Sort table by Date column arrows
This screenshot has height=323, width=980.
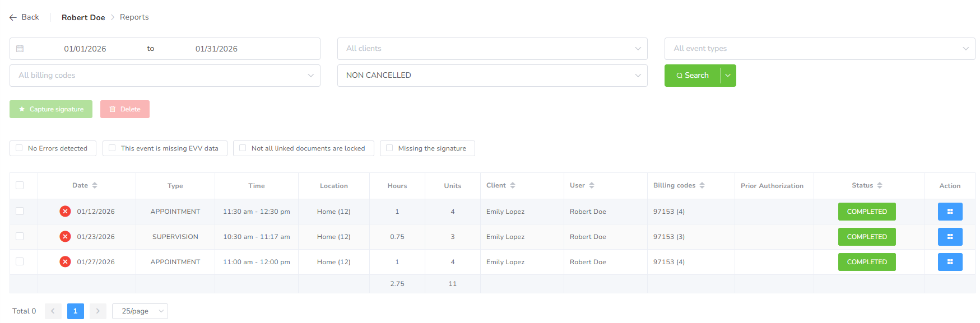point(95,186)
